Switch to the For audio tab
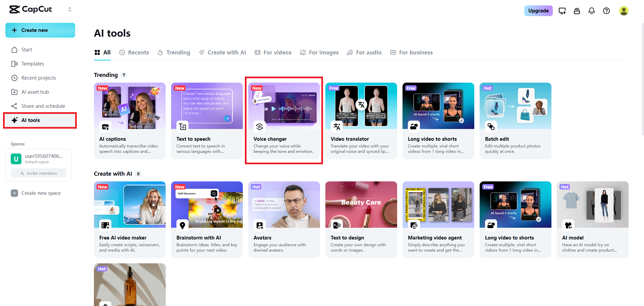644x306 pixels. click(364, 52)
